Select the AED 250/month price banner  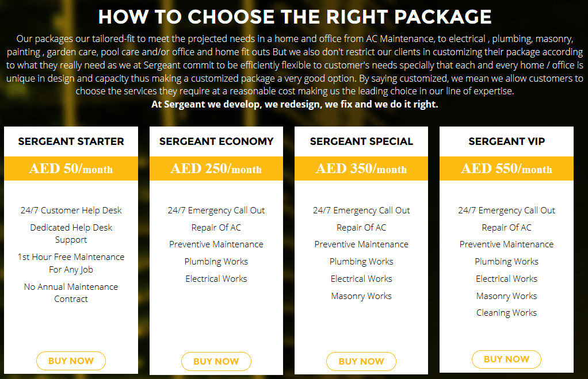click(216, 169)
